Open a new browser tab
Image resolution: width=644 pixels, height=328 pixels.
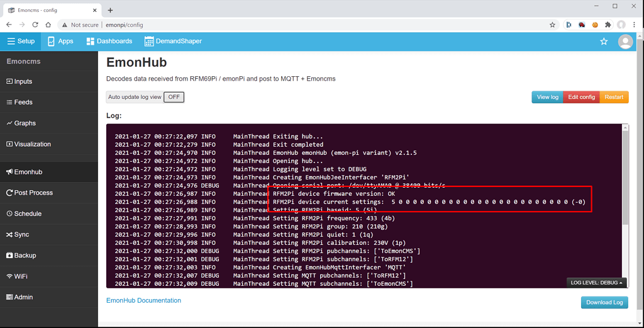pos(110,10)
